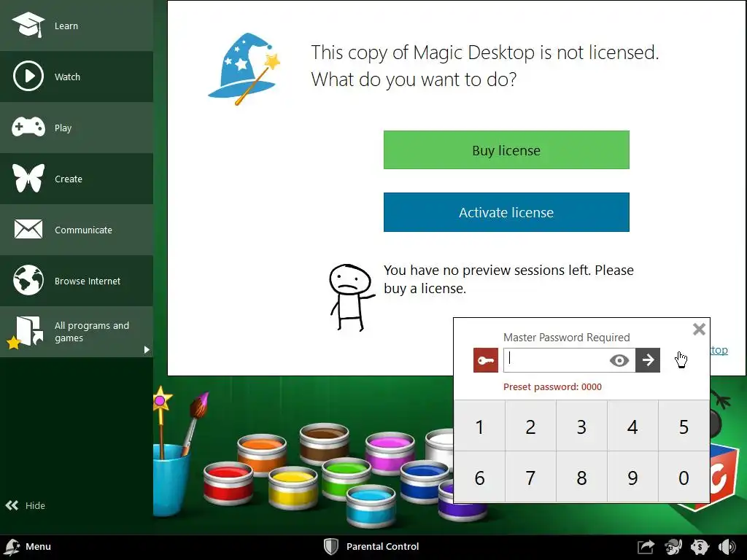This screenshot has height=560, width=747.
Task: Open the Create section butterfly icon
Action: point(28,178)
